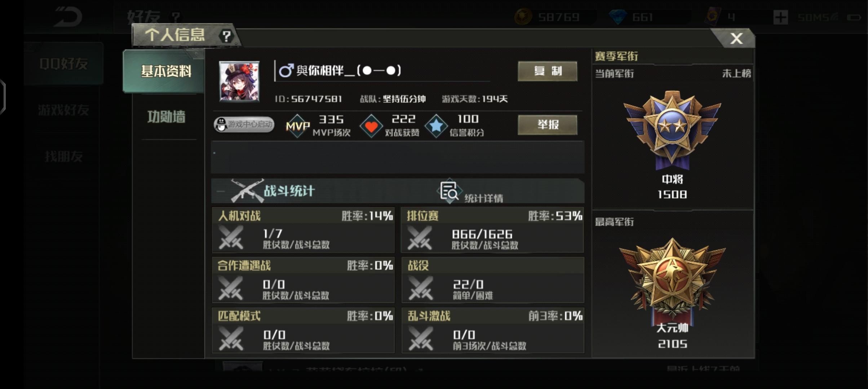Tap the 游戏中心启动 badge
This screenshot has width=868, height=389.
coord(244,125)
